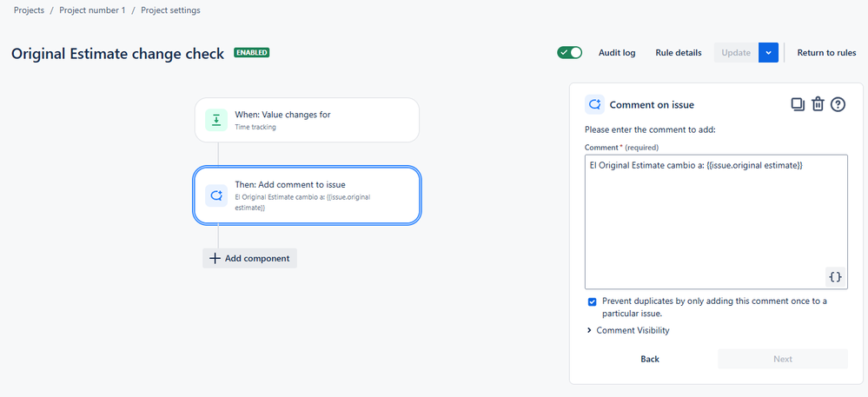Open help via the question mark icon
Image resolution: width=868 pixels, height=397 pixels.
(838, 104)
